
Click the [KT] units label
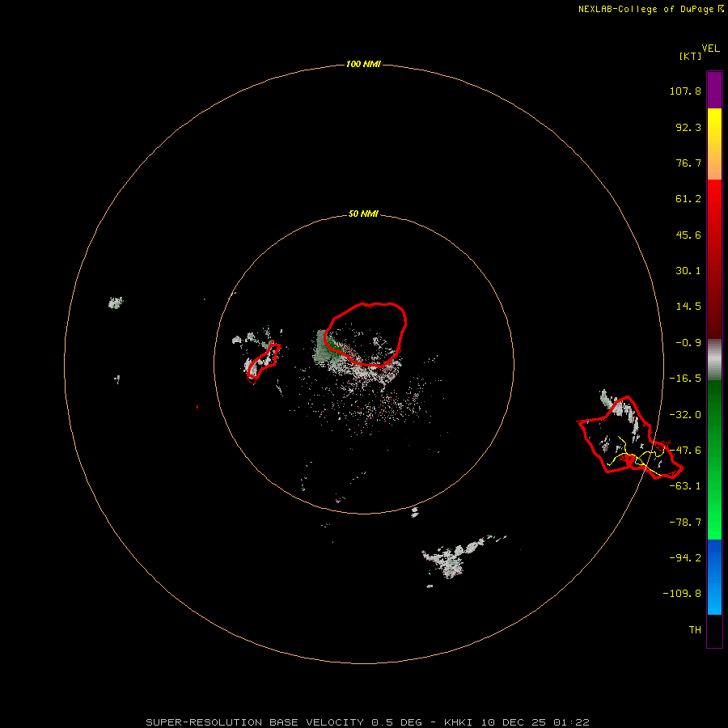coord(690,56)
